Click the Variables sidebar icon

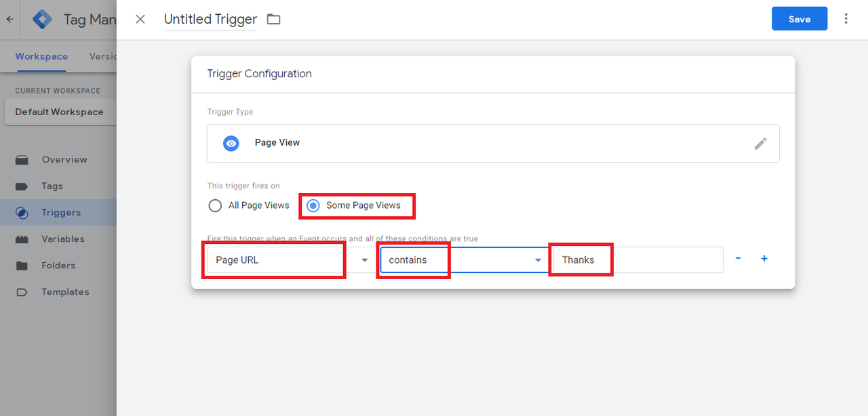[x=22, y=239]
